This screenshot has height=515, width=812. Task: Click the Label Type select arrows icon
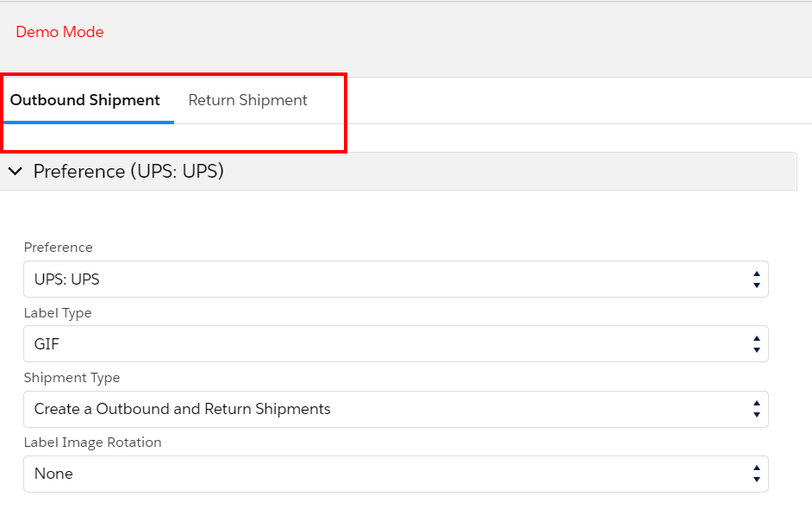pyautogui.click(x=757, y=344)
